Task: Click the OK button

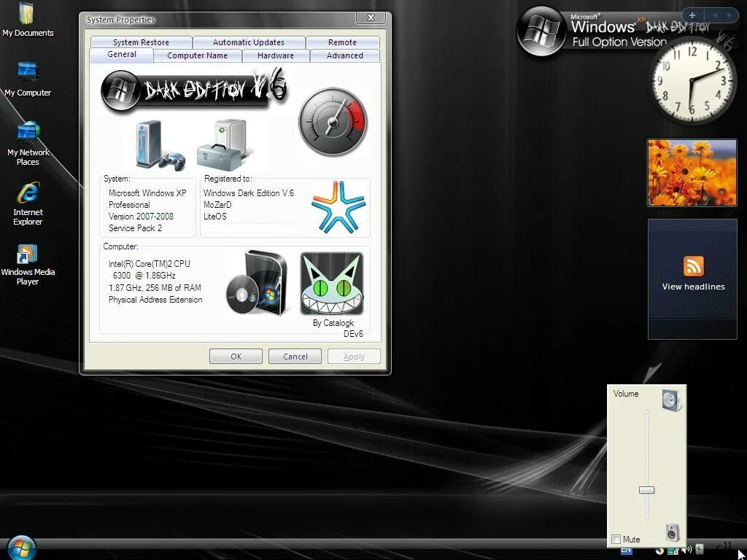Action: click(236, 356)
